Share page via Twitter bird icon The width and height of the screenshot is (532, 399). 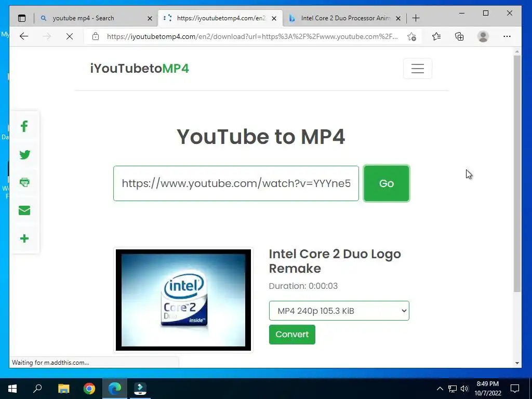[24, 155]
